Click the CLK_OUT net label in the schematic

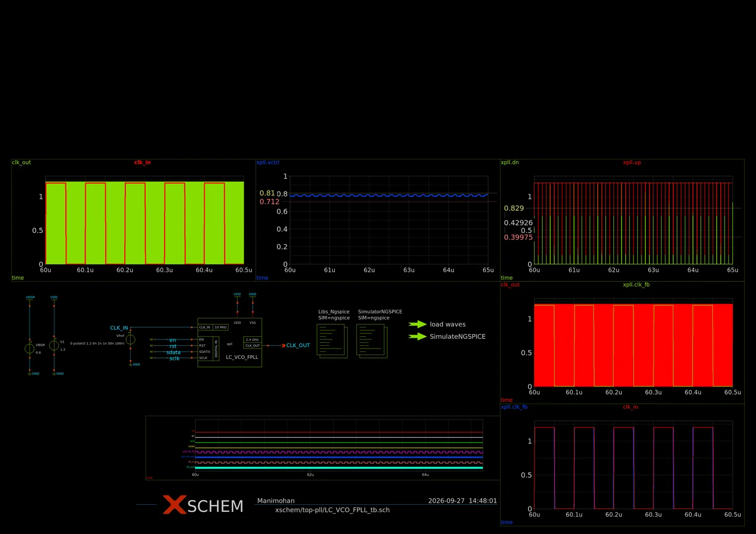tap(298, 345)
